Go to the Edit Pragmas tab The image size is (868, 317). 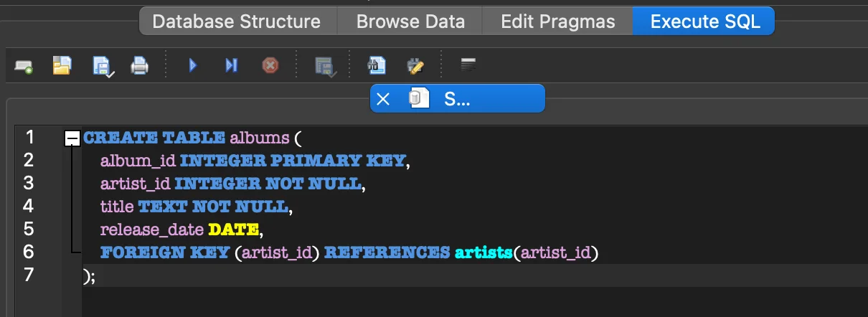coord(557,22)
